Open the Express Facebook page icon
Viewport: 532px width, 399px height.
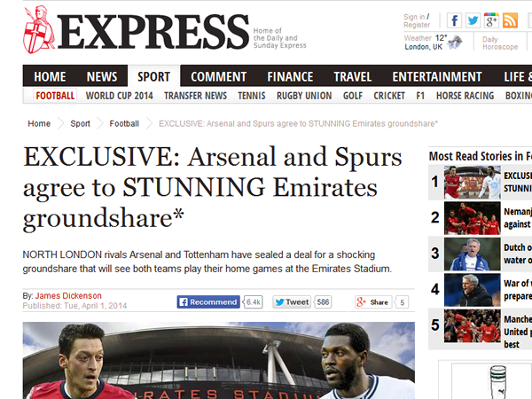click(x=454, y=20)
